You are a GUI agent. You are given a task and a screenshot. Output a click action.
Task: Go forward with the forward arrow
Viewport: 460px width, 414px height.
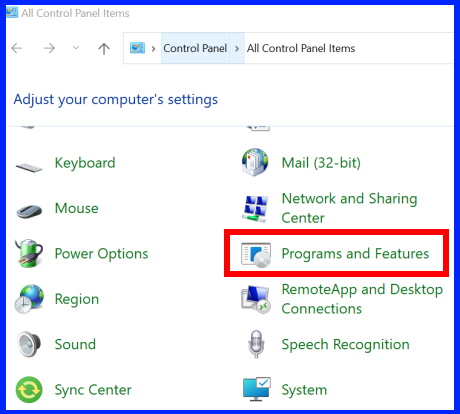(x=49, y=48)
